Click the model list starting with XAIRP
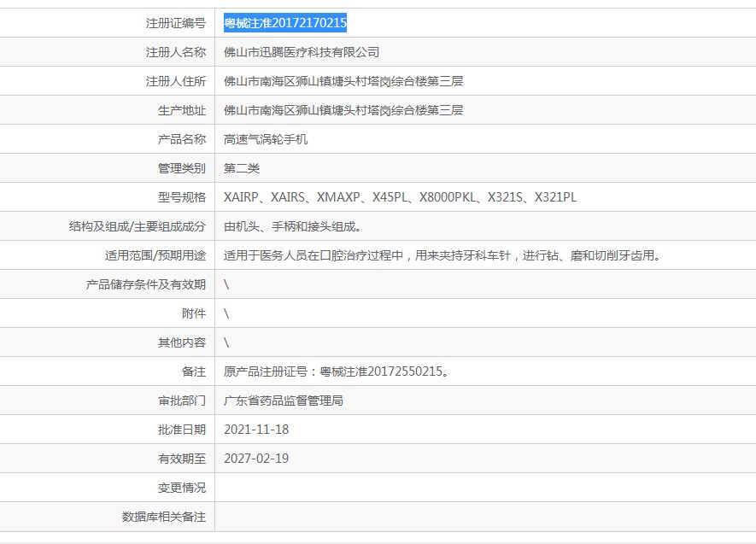 pos(400,197)
